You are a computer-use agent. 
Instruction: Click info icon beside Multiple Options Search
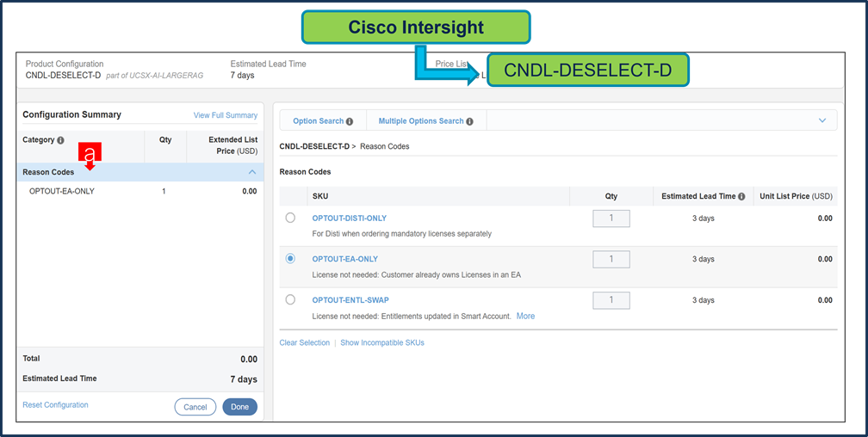[469, 121]
